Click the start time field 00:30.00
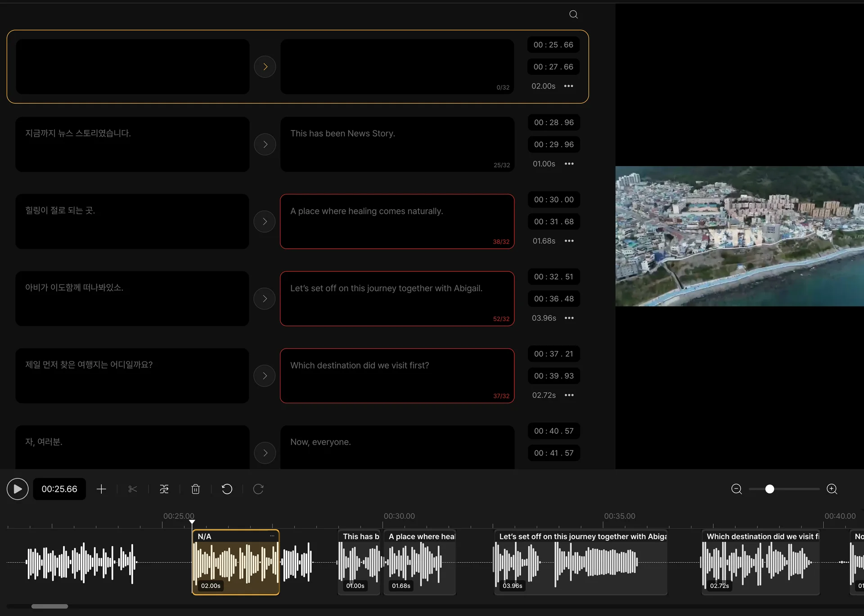 (x=553, y=200)
